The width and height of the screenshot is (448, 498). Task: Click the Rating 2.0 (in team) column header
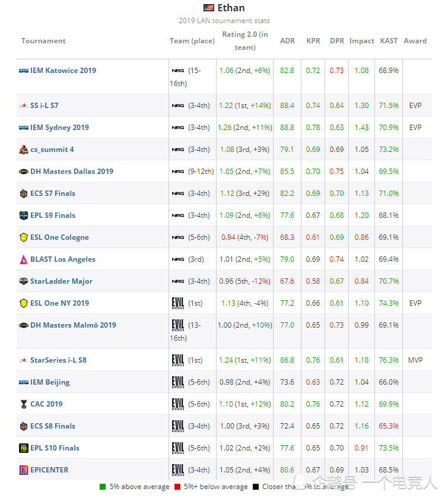(x=245, y=41)
